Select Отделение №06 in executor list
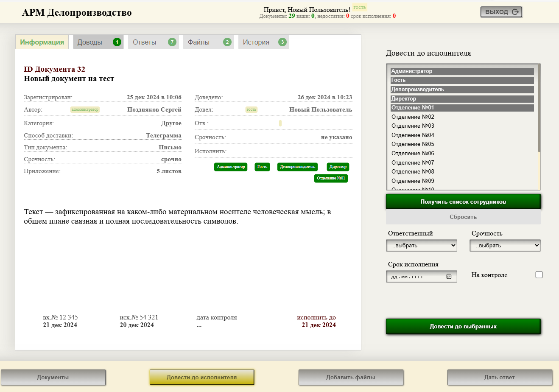This screenshot has height=392, width=559. (x=462, y=154)
